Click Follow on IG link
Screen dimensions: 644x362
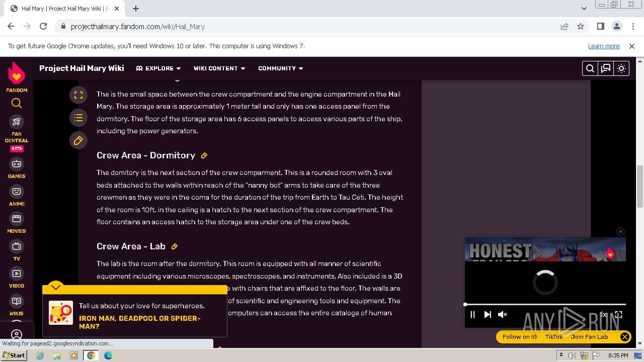tap(520, 337)
